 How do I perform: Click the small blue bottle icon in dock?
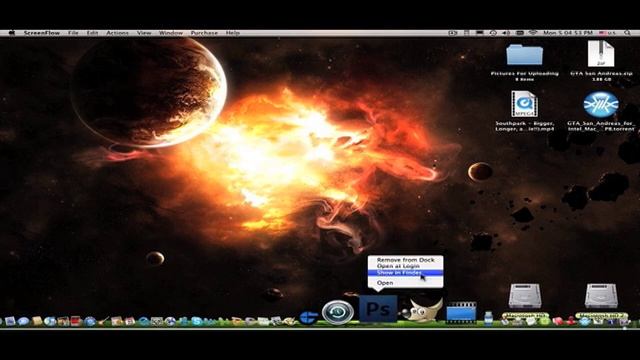pyautogui.click(x=488, y=318)
